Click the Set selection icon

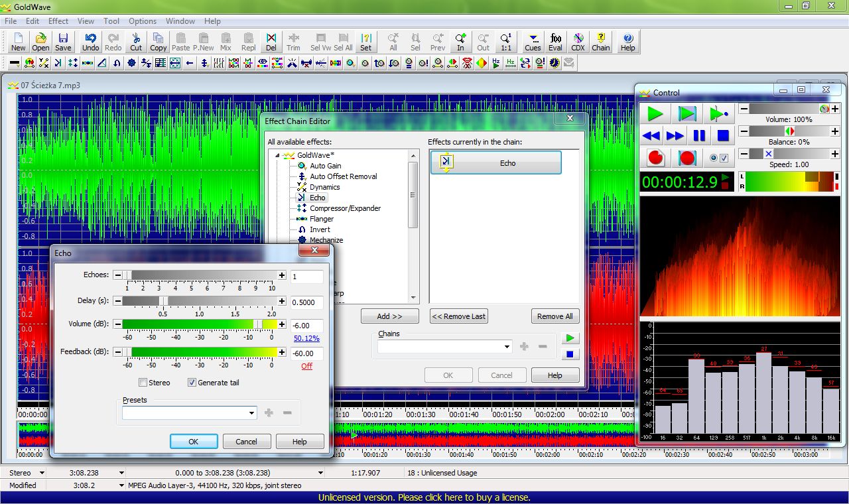[365, 42]
